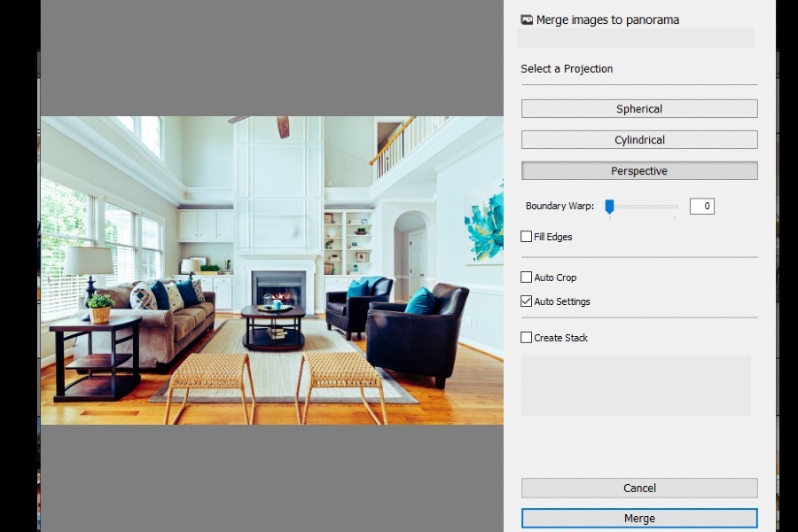Viewport: 798px width, 532px height.
Task: Click the panorama icon beside dialog title
Action: coord(527,20)
